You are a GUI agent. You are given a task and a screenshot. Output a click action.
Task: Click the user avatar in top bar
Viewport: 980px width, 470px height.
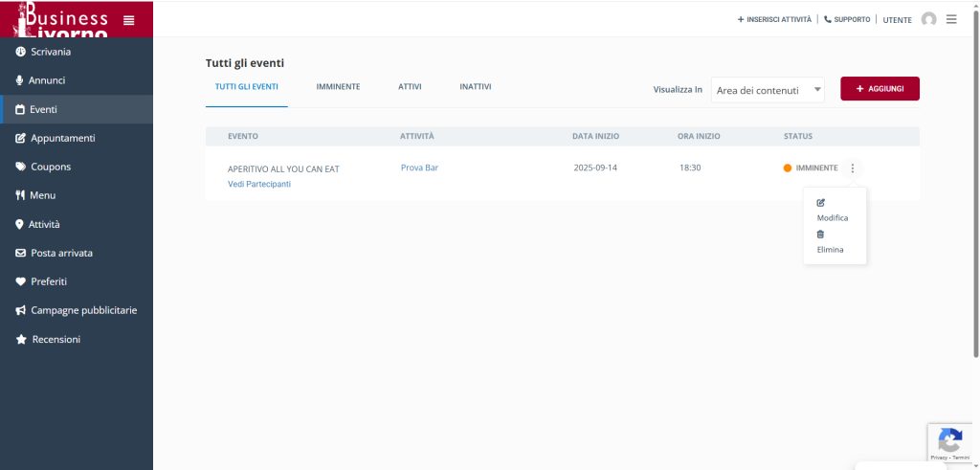(928, 19)
